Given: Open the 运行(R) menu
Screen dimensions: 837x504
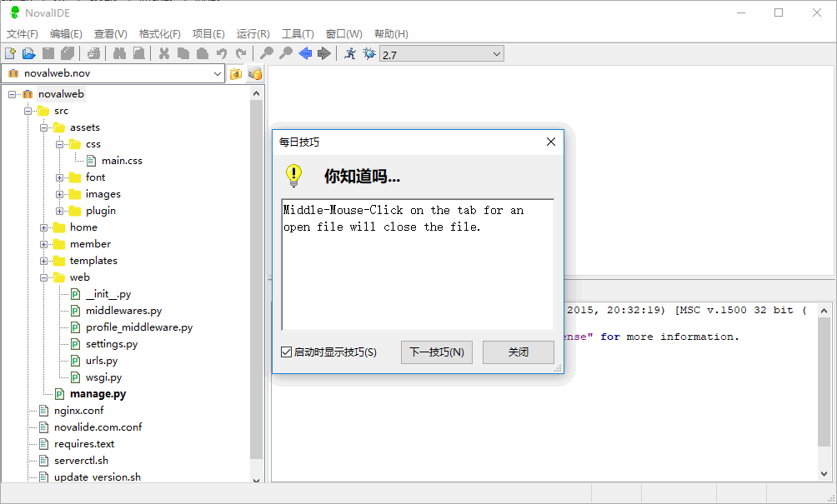Looking at the screenshot, I should pos(252,33).
